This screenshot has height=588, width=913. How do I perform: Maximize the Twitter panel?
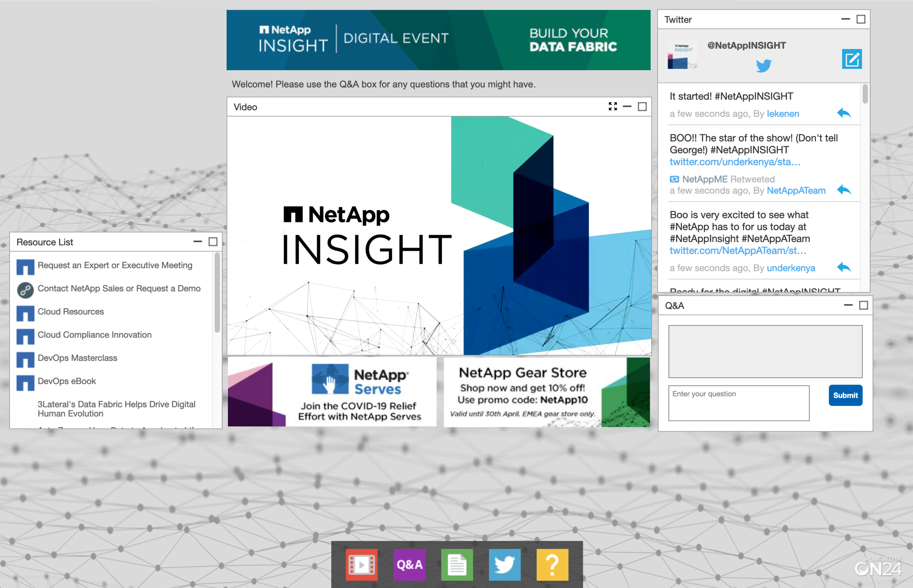click(x=861, y=19)
